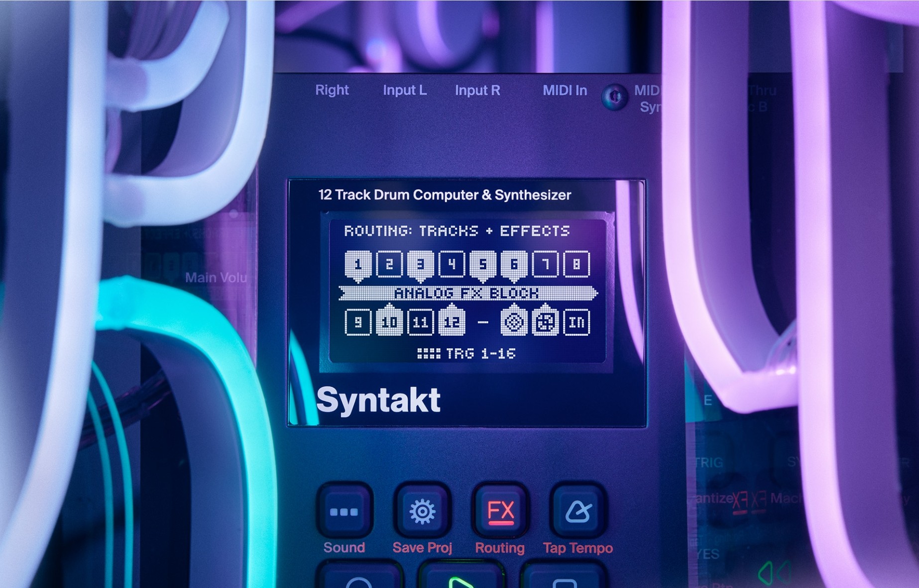Pick track 4 box on the display
The image size is (919, 588).
(x=452, y=264)
